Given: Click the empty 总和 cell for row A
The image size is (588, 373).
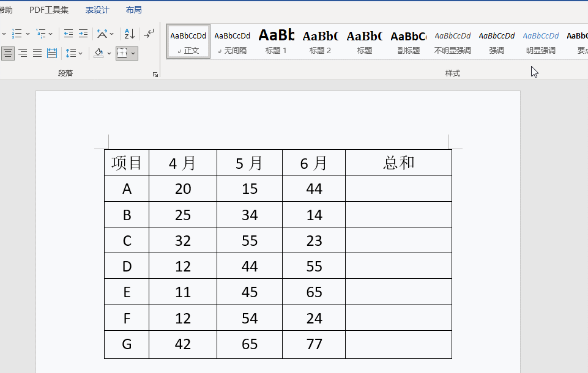Looking at the screenshot, I should 398,189.
